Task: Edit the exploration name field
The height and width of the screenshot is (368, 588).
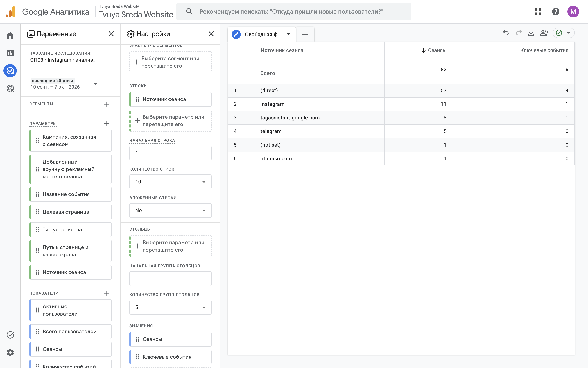Action: click(x=63, y=60)
